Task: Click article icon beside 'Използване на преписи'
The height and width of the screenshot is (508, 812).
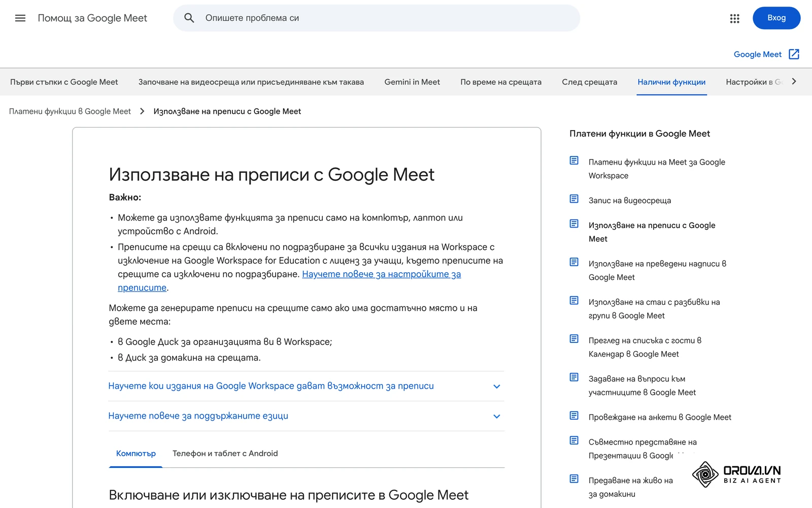Action: click(x=574, y=224)
